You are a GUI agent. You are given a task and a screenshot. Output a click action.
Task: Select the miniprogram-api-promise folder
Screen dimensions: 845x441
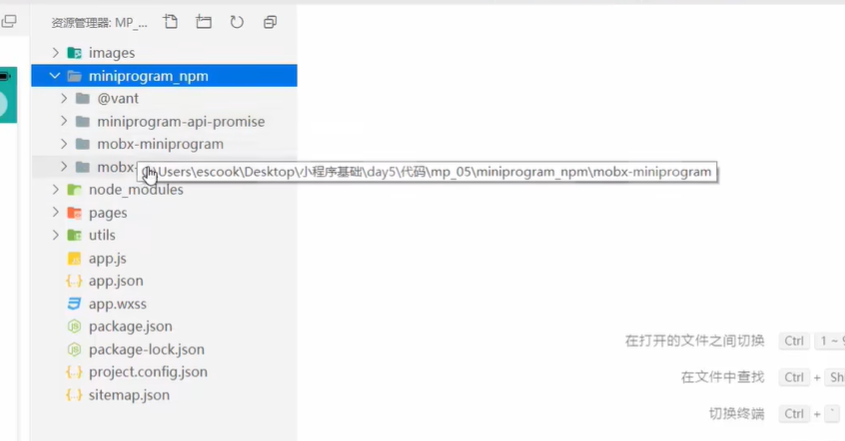tap(164, 121)
